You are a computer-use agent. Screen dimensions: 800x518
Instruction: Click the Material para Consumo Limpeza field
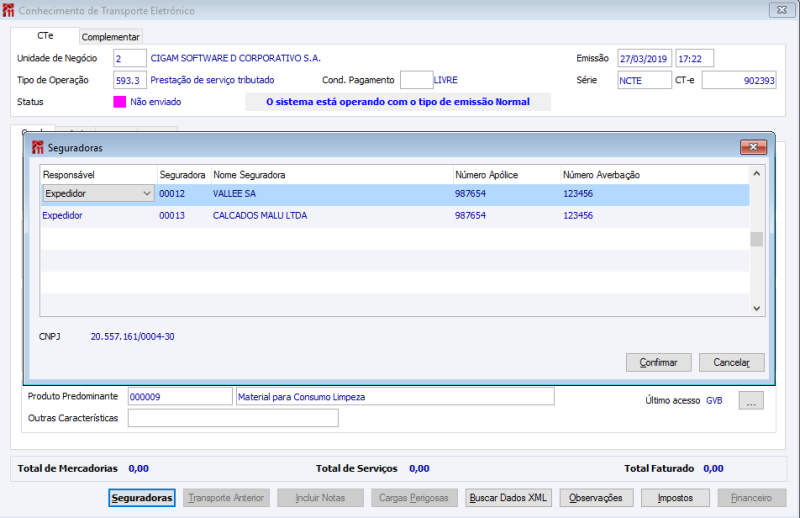(395, 397)
